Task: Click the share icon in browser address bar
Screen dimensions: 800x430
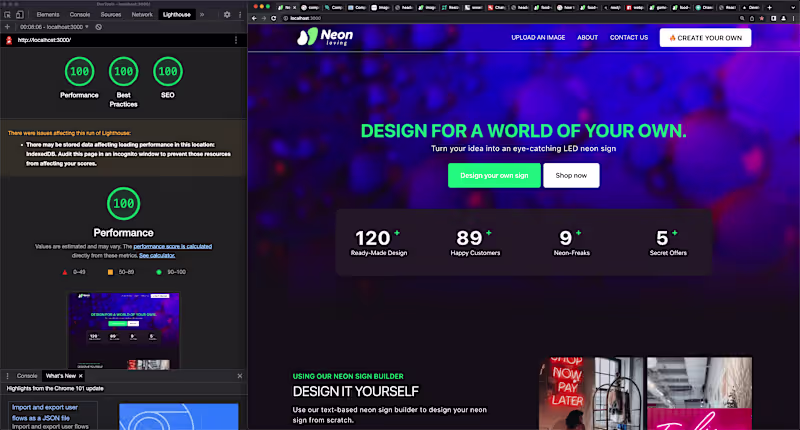Action: [x=752, y=18]
